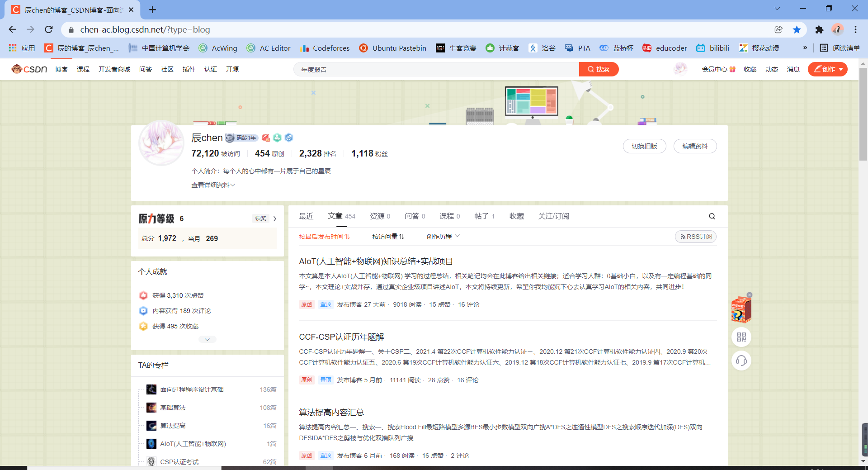Open the bilibili bookmark
Viewport: 868px width, 470px height.
(x=713, y=48)
